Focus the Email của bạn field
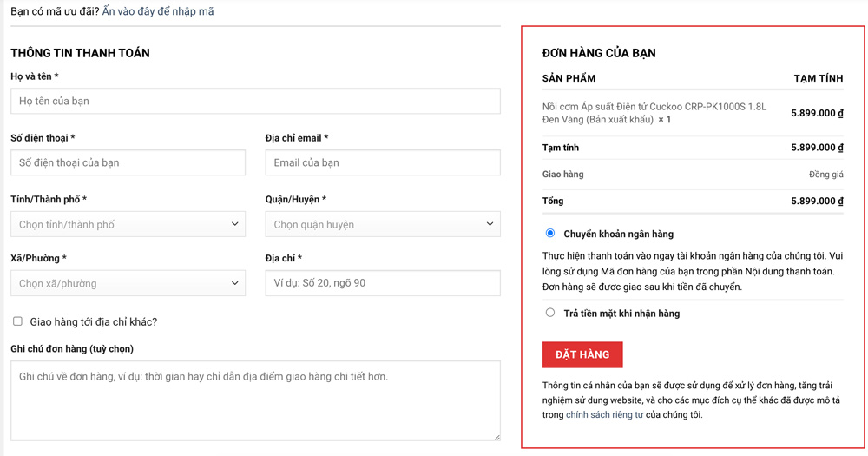Screen dimensions: 868x456 tap(383, 162)
